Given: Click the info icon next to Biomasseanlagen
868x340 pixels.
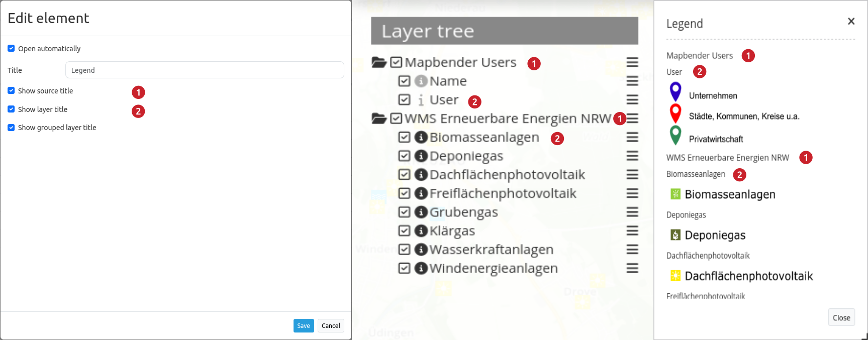Looking at the screenshot, I should 421,137.
